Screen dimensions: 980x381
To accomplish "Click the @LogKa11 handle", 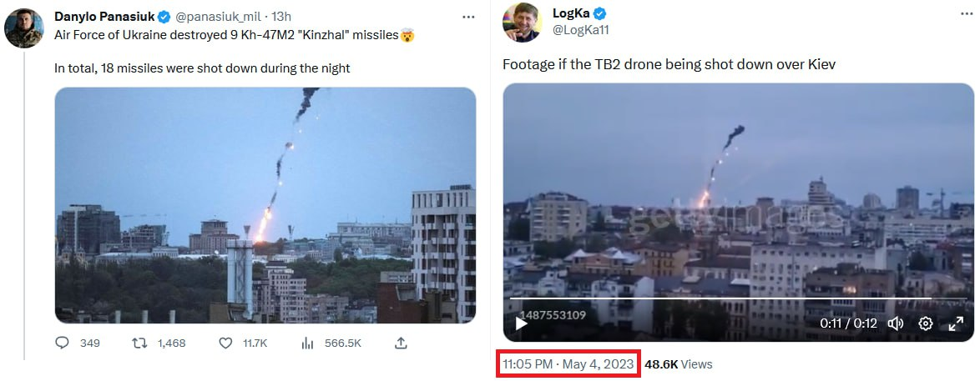I will click(579, 32).
